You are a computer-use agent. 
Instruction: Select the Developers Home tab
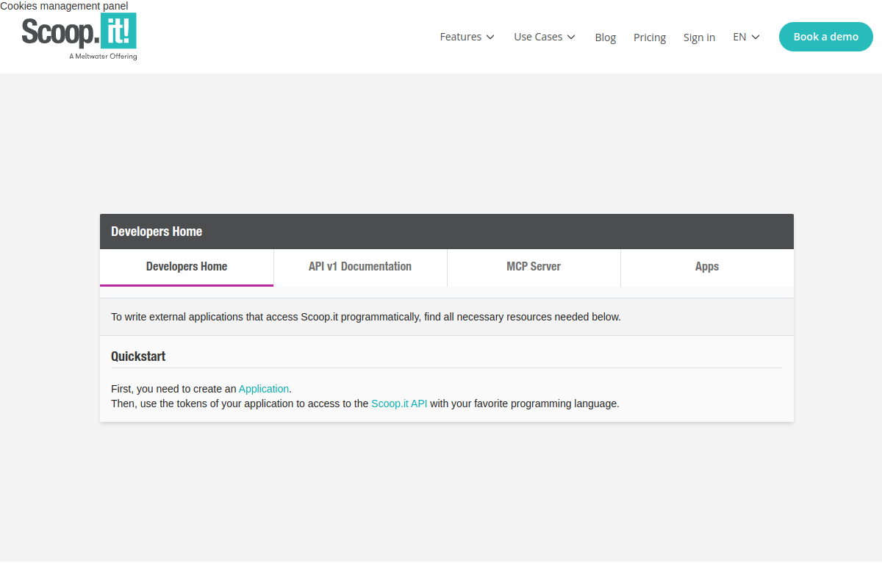pos(187,267)
